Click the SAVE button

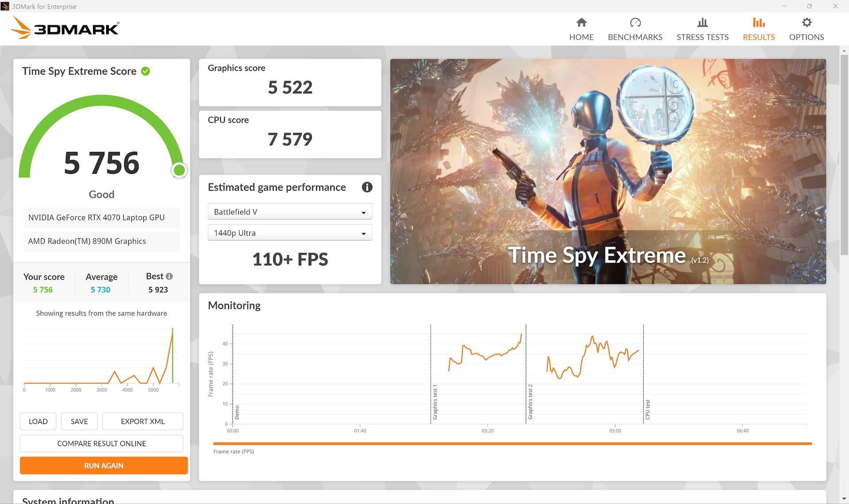(79, 421)
